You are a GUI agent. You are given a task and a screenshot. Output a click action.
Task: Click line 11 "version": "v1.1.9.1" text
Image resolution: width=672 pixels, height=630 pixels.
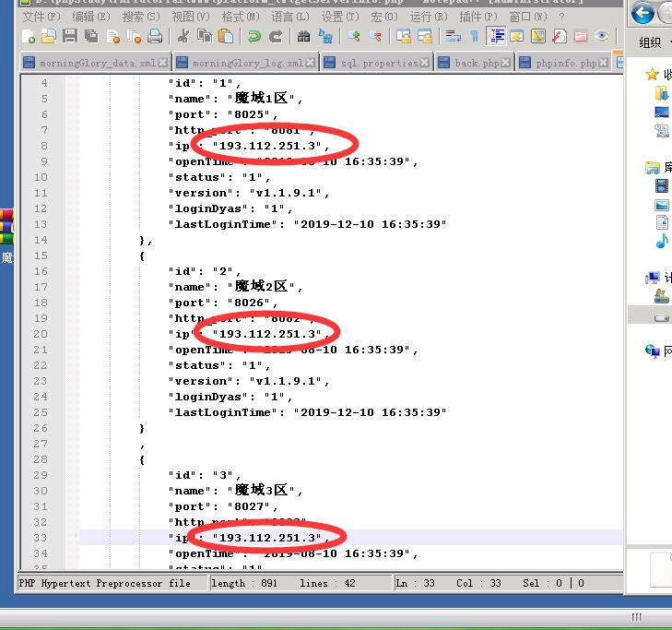click(248, 193)
